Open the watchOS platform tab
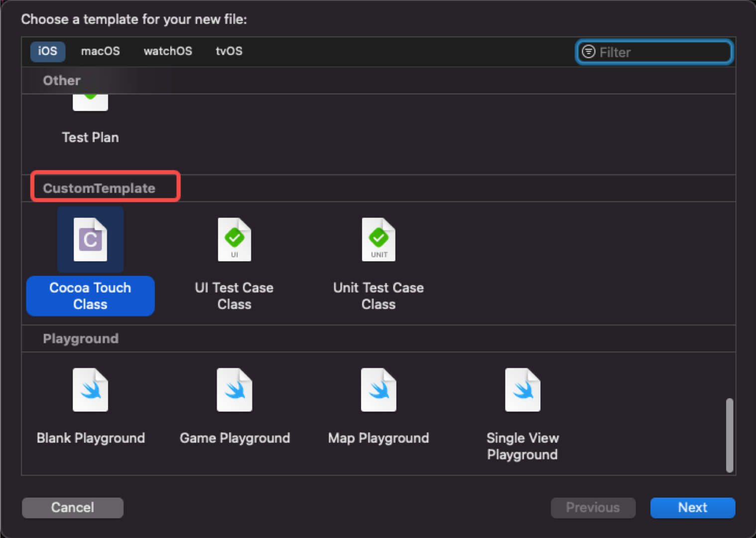The width and height of the screenshot is (756, 538). (168, 51)
